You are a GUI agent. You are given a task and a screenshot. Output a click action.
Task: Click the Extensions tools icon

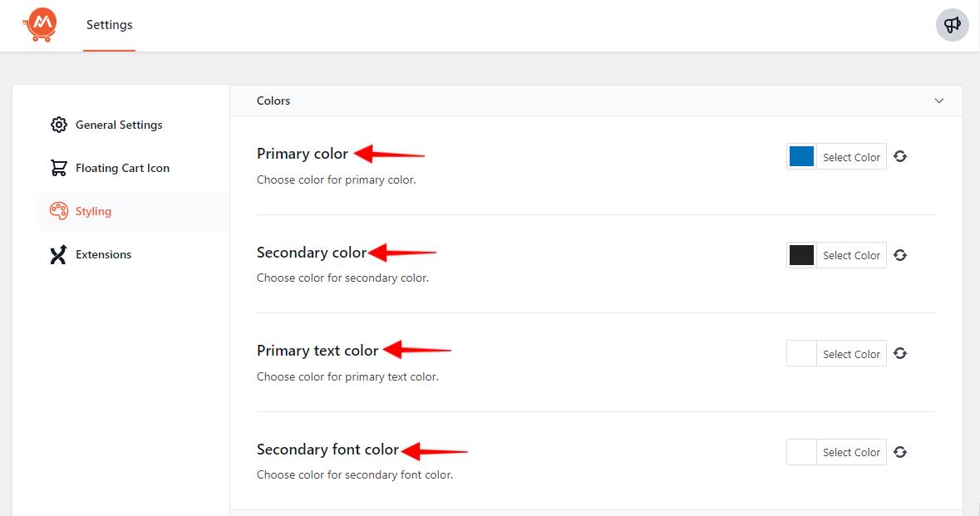tap(58, 254)
